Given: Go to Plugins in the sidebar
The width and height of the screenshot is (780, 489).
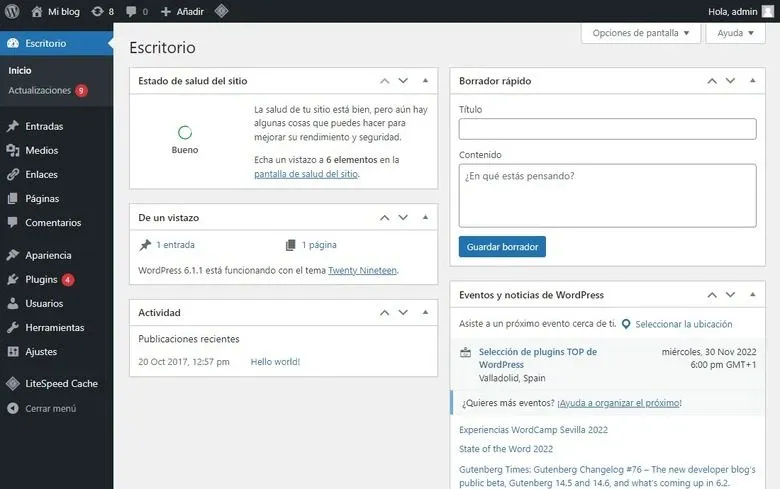Looking at the screenshot, I should 41,279.
